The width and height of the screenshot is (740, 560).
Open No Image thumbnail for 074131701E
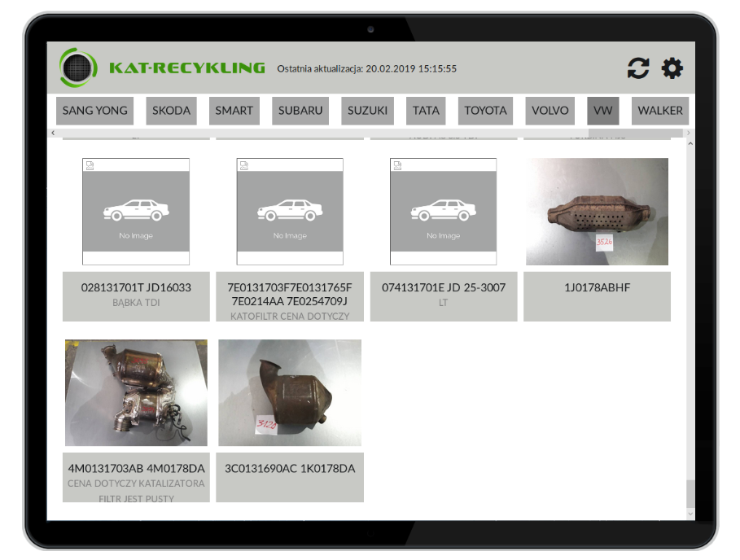(443, 212)
